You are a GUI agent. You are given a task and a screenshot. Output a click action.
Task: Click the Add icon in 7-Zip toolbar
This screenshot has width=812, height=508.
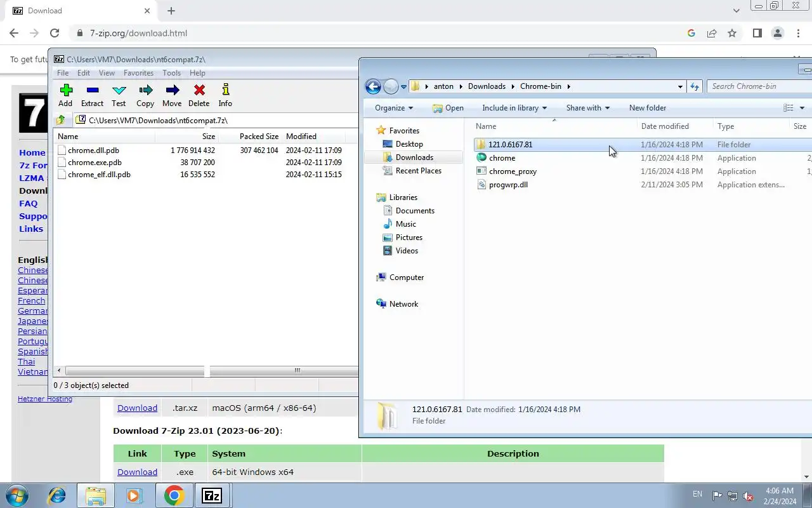coord(65,90)
